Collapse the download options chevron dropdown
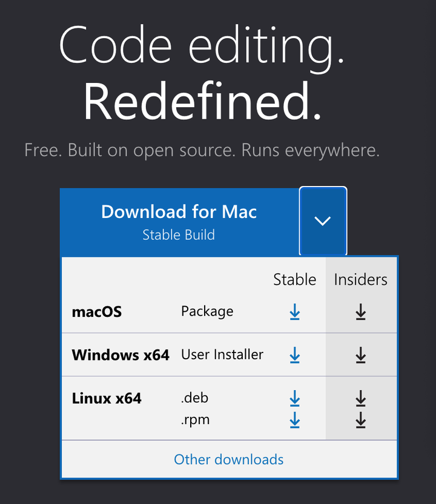Screen dimensions: 436x504 point(323,221)
